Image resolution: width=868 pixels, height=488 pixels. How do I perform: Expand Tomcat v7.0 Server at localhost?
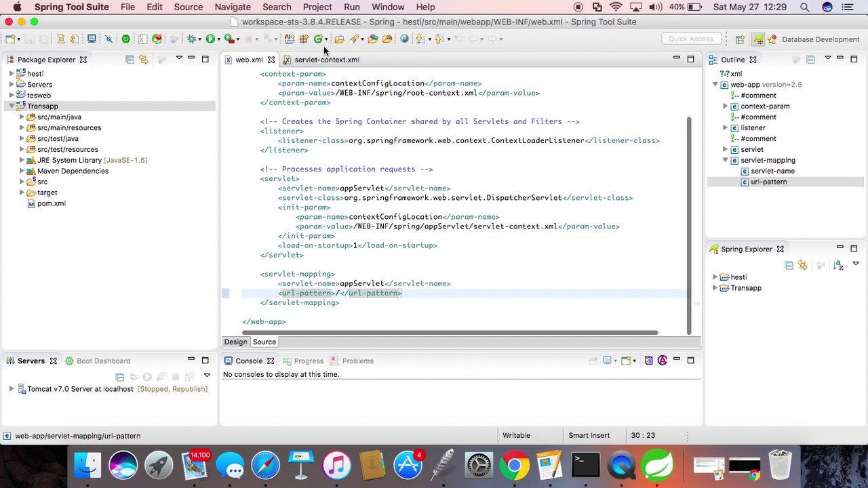click(12, 389)
